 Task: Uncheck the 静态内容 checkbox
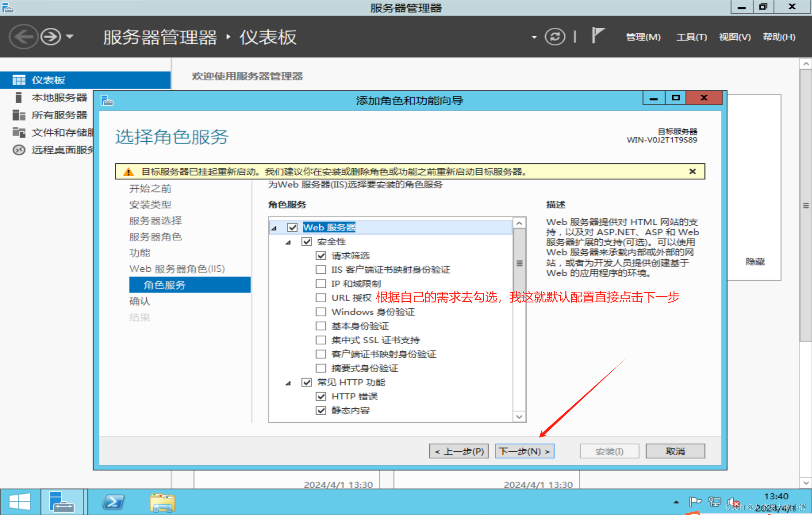coord(321,411)
